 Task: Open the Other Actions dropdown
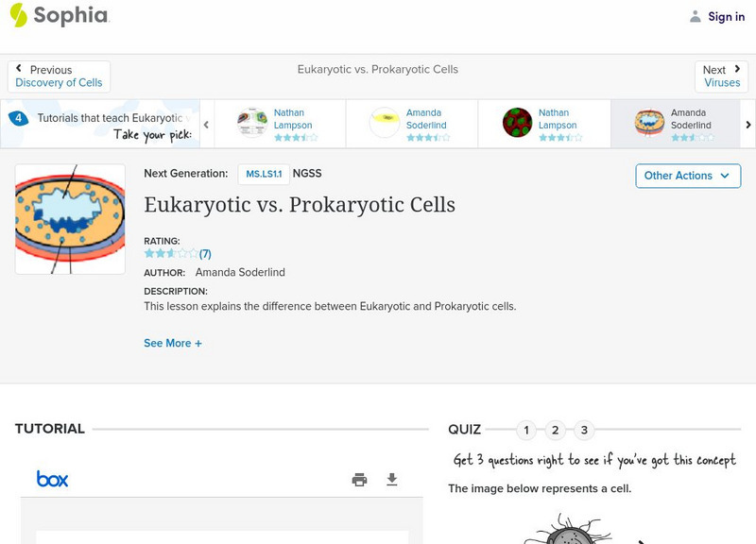coord(687,176)
